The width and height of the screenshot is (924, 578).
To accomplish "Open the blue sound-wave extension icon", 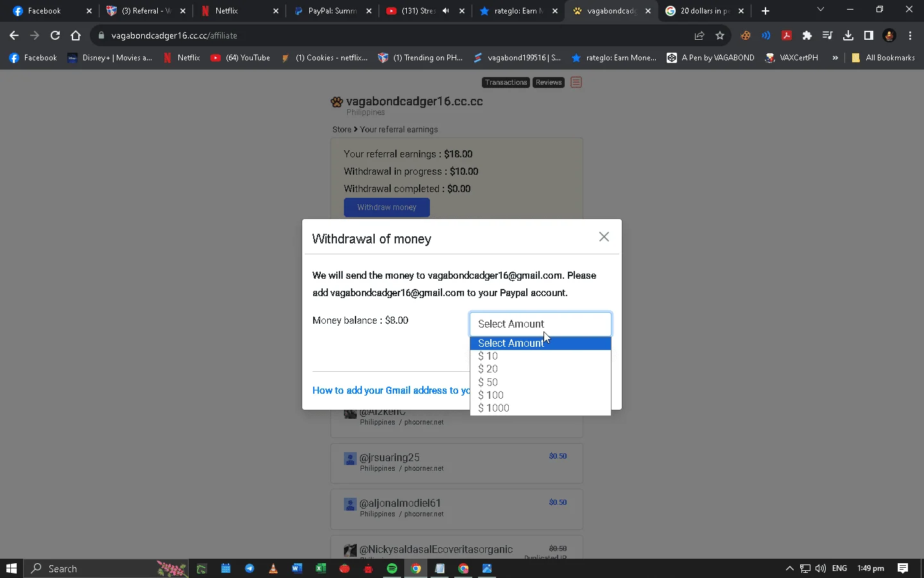I will click(766, 35).
